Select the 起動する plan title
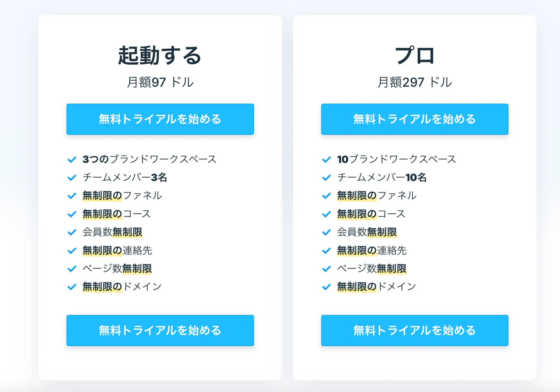Screen dimensions: 560x392 [159, 55]
